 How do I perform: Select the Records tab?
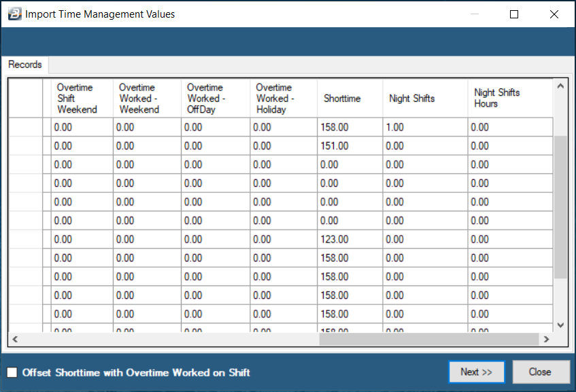(x=25, y=65)
